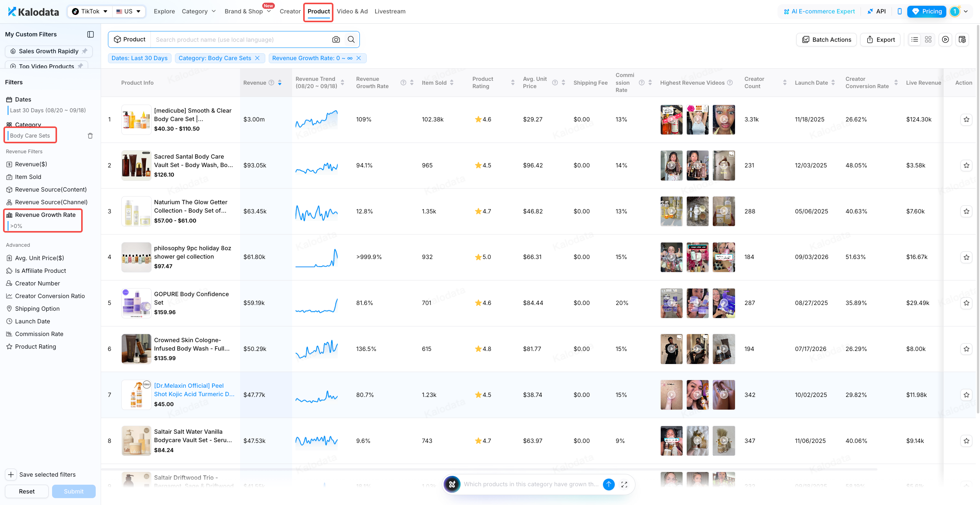Image resolution: width=980 pixels, height=505 pixels.
Task: Reset all filters
Action: [27, 492]
